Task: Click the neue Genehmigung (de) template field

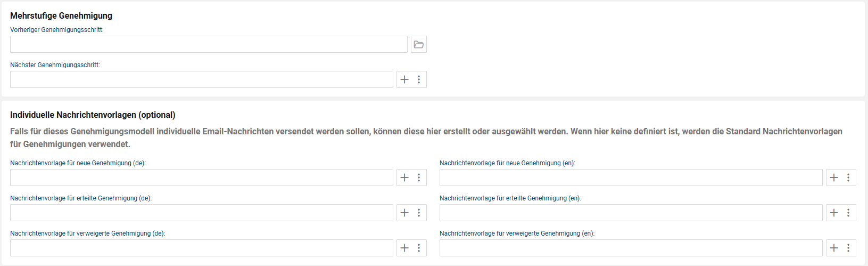Action: point(202,178)
